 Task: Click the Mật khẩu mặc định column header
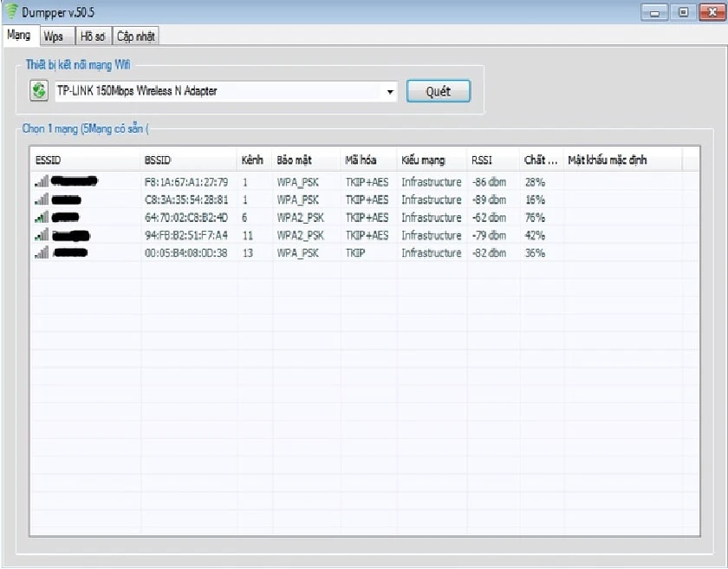coord(622,160)
